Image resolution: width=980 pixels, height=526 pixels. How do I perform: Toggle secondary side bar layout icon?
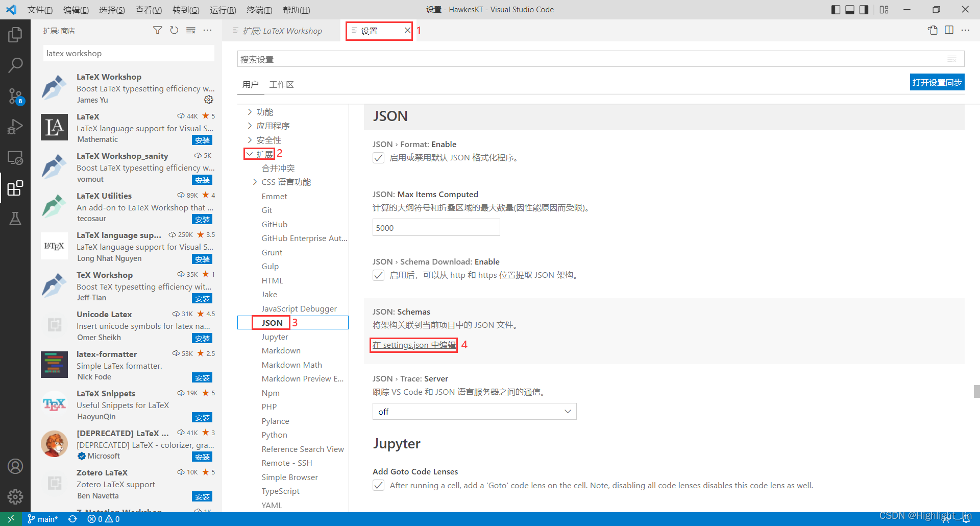click(864, 10)
